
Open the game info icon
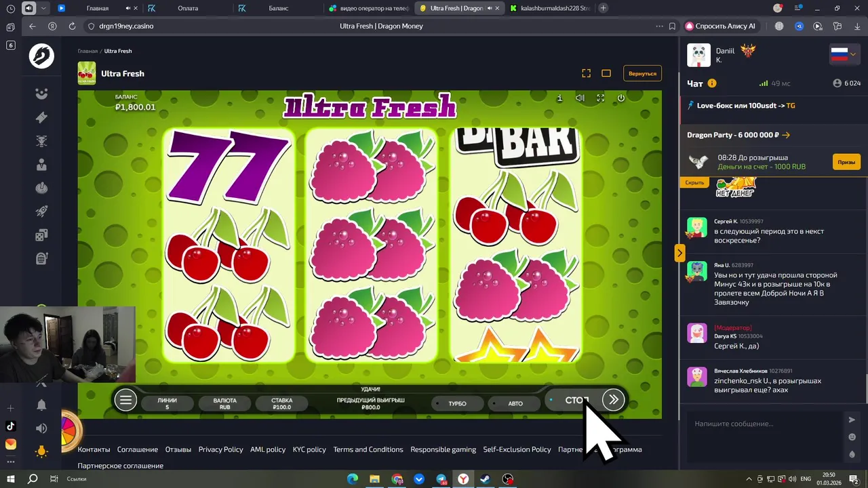pyautogui.click(x=559, y=98)
